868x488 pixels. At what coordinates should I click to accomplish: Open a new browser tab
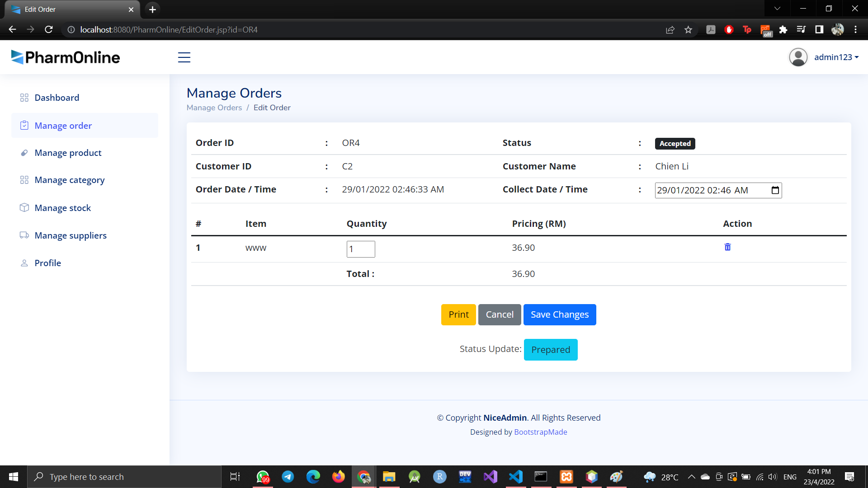coord(152,9)
